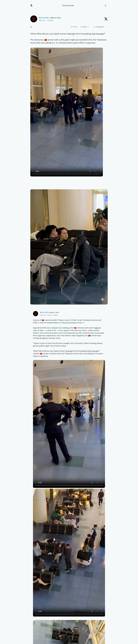
Task: Click 'View on Twitter' in quoted tweet
Action: pyautogui.click(x=52, y=315)
